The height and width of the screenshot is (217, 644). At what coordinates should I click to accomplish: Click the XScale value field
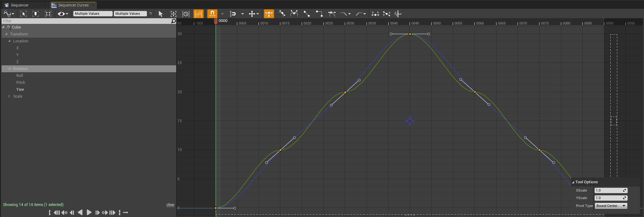click(x=608, y=190)
